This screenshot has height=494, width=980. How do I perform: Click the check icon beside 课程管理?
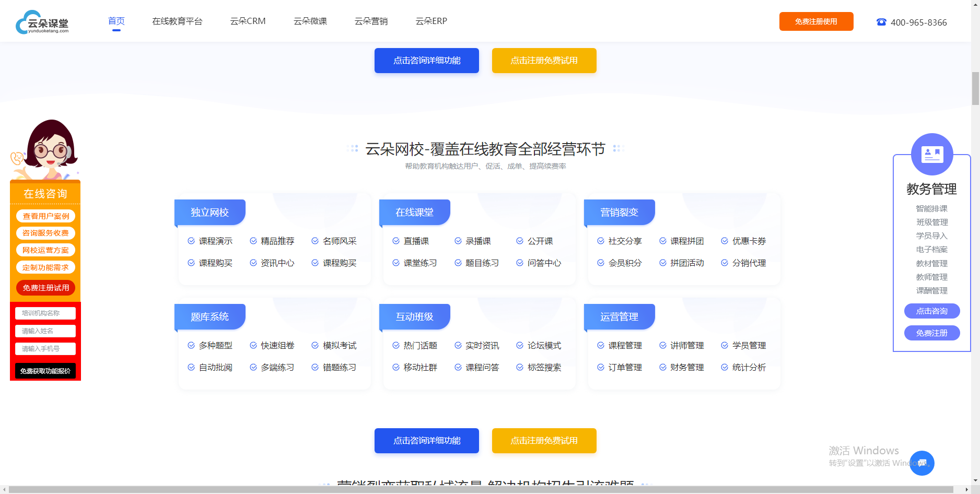coord(601,345)
